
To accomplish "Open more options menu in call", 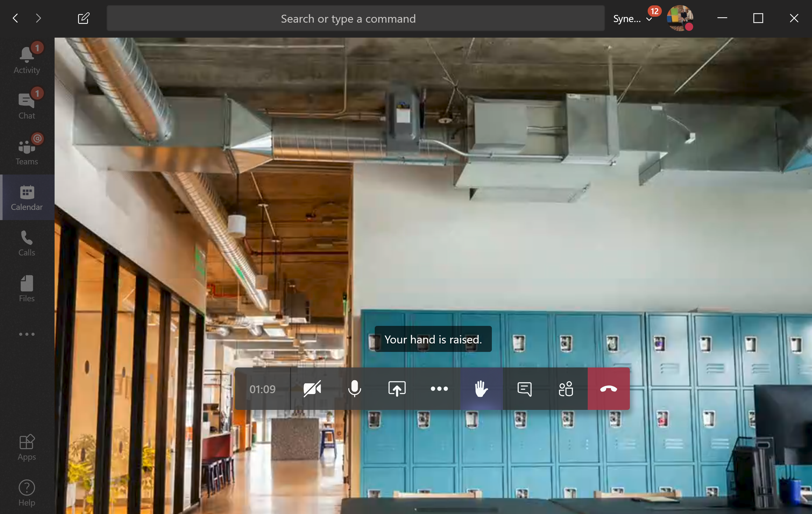I will (439, 388).
